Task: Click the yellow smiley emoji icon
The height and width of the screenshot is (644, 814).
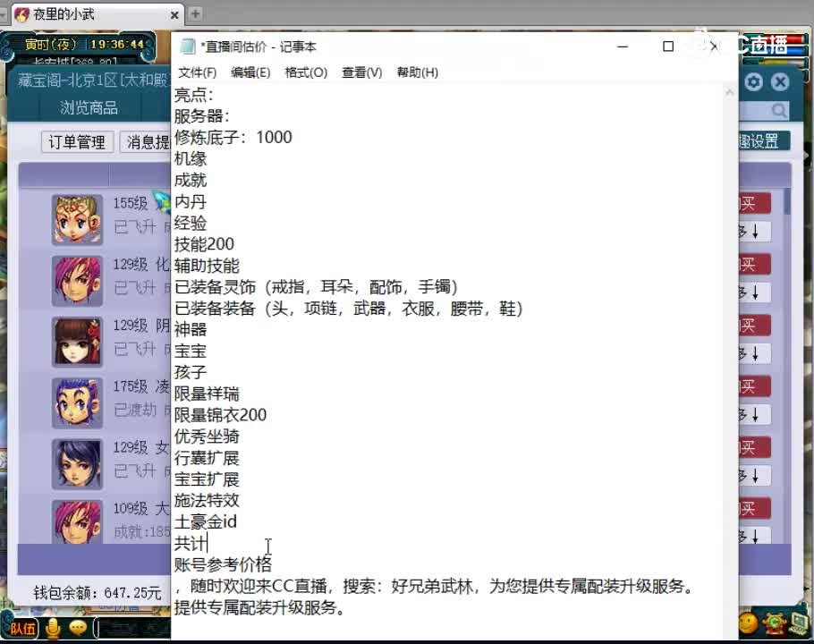Action: [x=748, y=623]
